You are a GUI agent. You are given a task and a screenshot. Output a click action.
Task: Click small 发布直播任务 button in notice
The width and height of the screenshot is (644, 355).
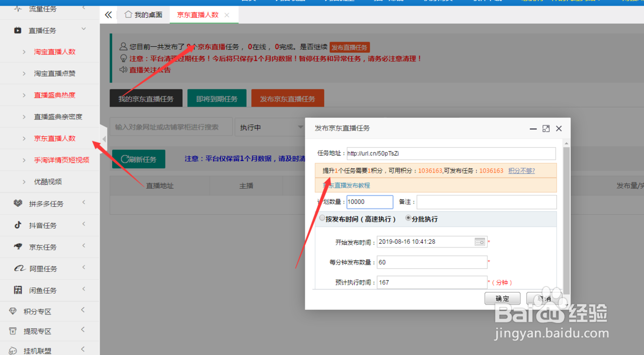tap(350, 47)
